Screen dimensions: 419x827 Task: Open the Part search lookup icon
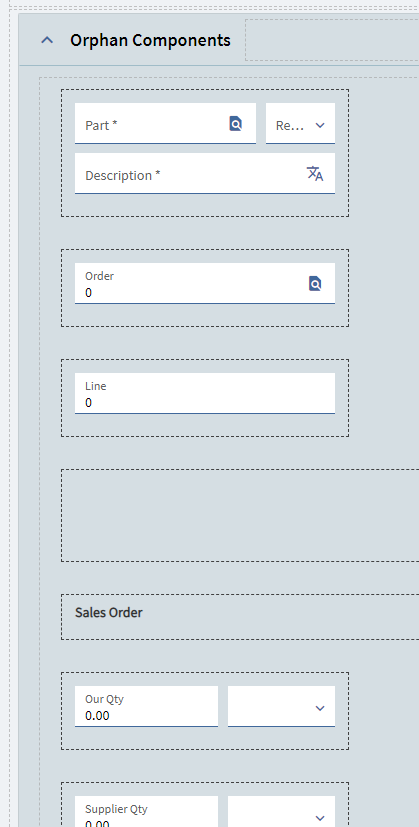coord(235,123)
